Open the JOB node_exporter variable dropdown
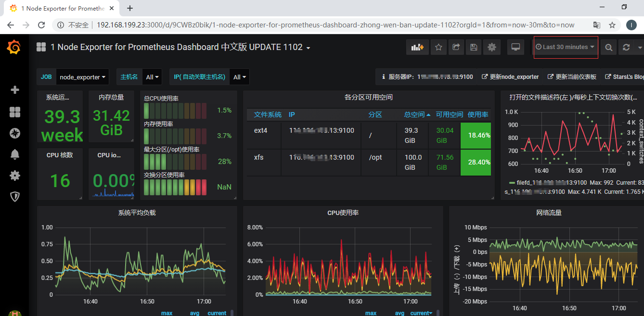The image size is (644, 316). coord(83,77)
